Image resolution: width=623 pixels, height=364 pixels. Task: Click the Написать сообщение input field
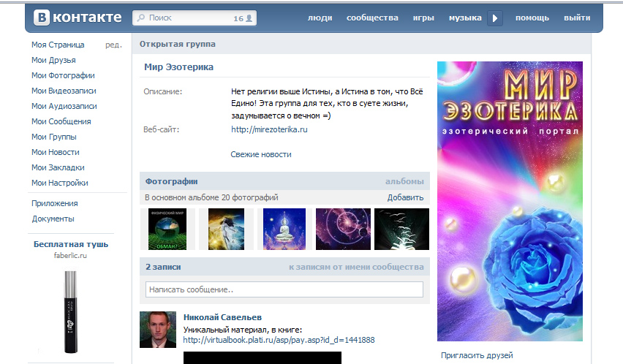[x=284, y=289]
